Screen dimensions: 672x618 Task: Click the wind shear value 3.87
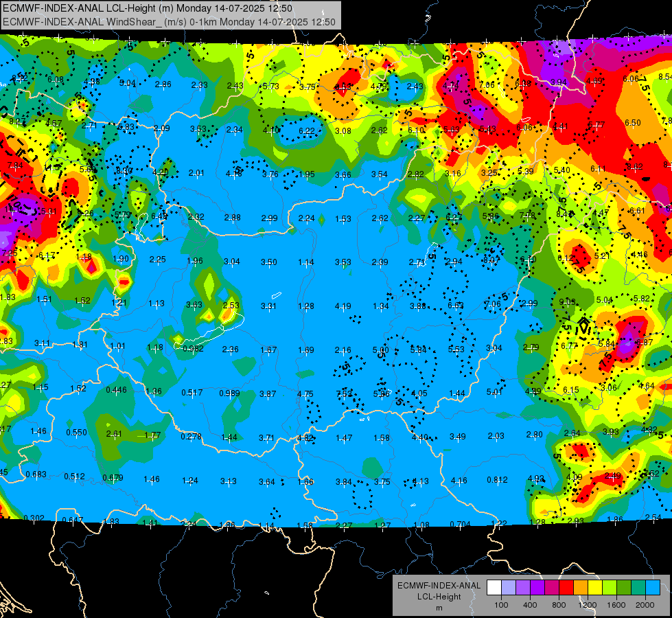click(268, 393)
